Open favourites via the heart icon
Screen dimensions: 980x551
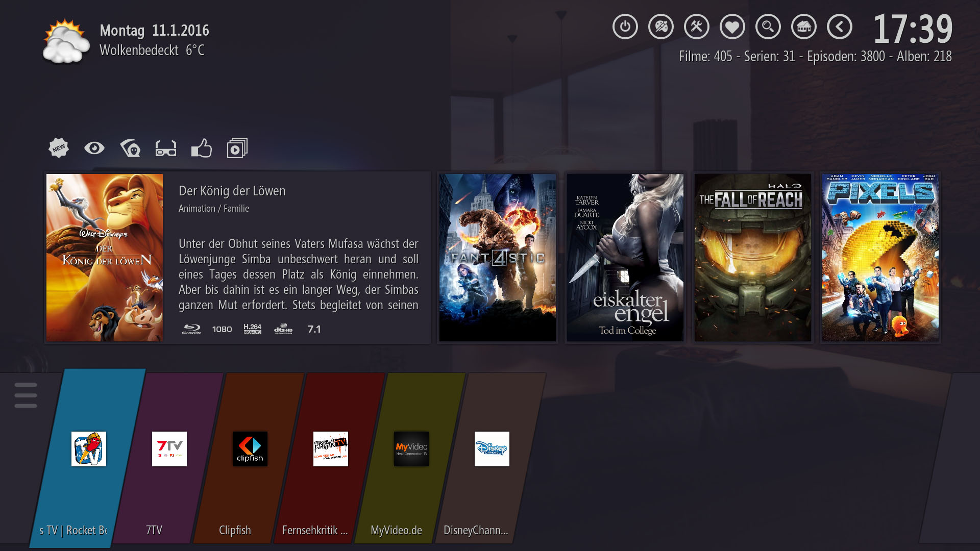pos(732,27)
